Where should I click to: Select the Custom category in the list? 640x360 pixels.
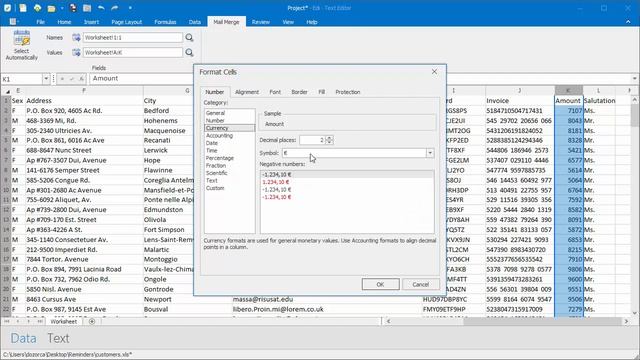[x=230, y=188]
